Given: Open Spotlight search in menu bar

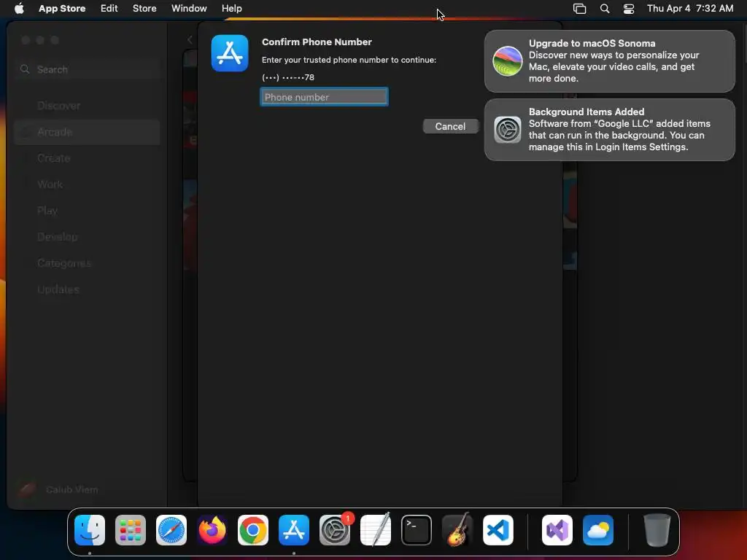Looking at the screenshot, I should coord(605,8).
